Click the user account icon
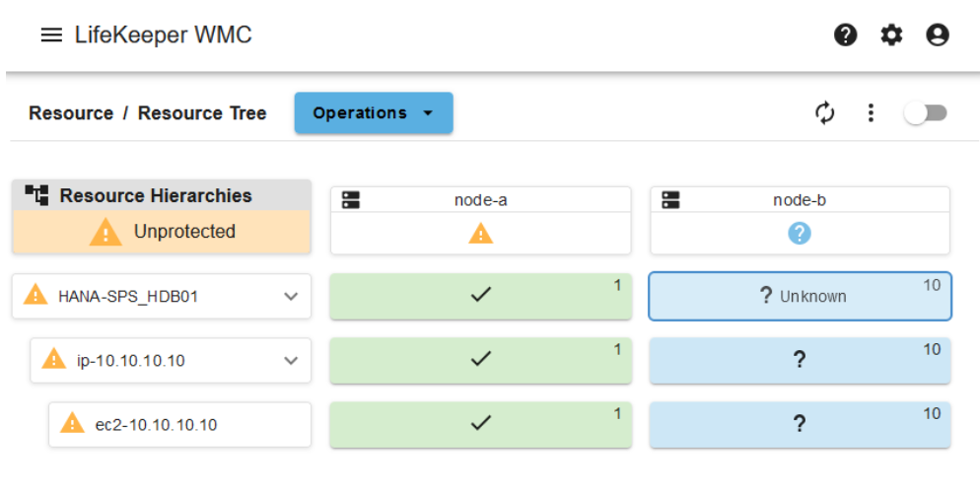 (937, 35)
